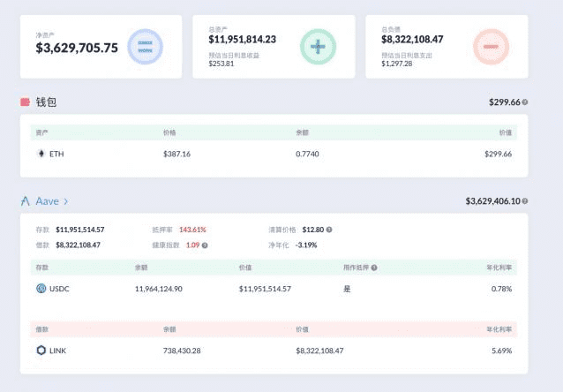Click wallet section total $299.66 in header

505,102
